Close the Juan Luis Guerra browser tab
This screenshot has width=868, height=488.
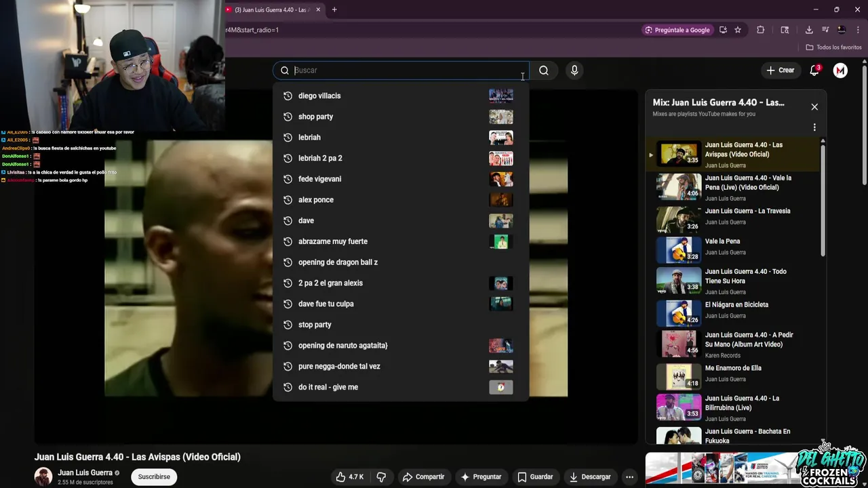(318, 9)
